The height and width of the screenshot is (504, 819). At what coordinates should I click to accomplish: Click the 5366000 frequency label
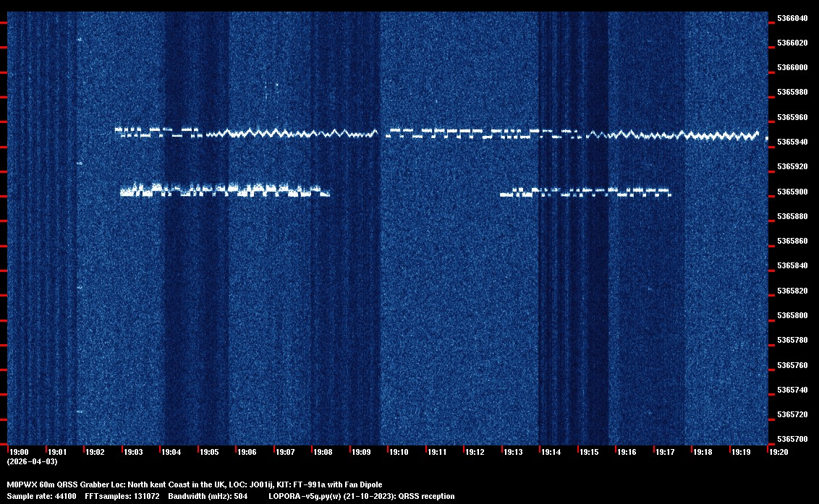(792, 68)
